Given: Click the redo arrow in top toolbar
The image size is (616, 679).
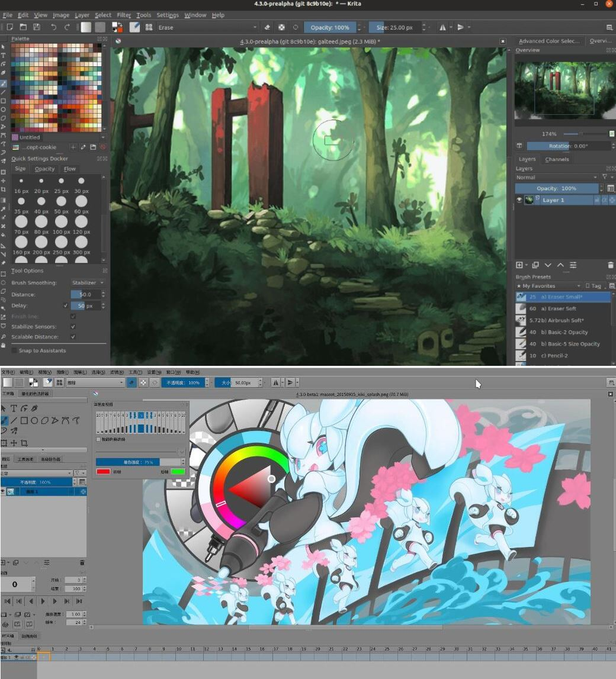Looking at the screenshot, I should 67,27.
